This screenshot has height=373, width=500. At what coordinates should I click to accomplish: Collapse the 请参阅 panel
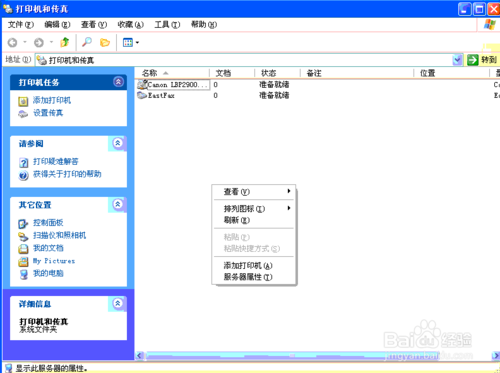pos(117,143)
